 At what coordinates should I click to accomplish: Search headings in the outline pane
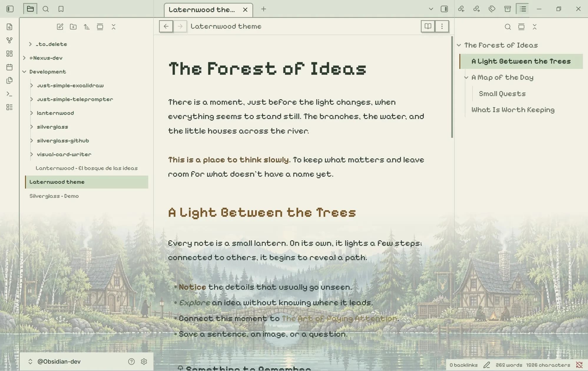click(x=508, y=27)
